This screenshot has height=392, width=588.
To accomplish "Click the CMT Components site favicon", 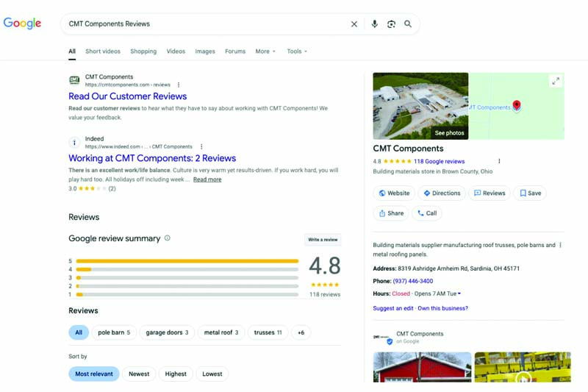I will tap(75, 80).
